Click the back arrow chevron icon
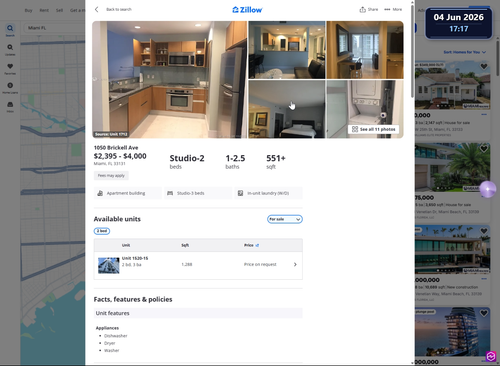This screenshot has height=366, width=500. coord(96,9)
